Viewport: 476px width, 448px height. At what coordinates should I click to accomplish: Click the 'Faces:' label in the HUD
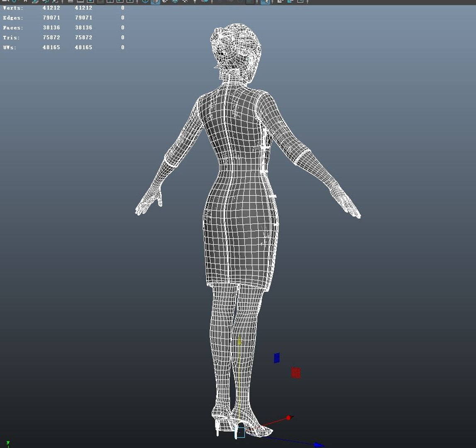point(13,28)
